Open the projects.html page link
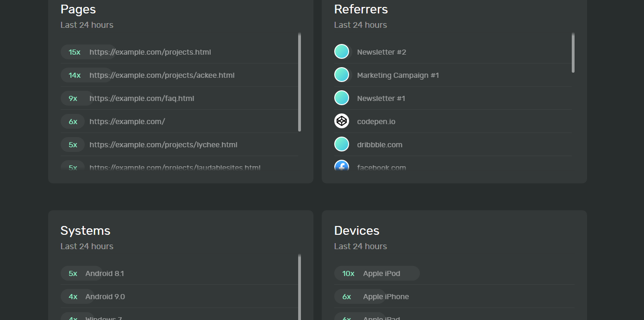 [x=150, y=52]
